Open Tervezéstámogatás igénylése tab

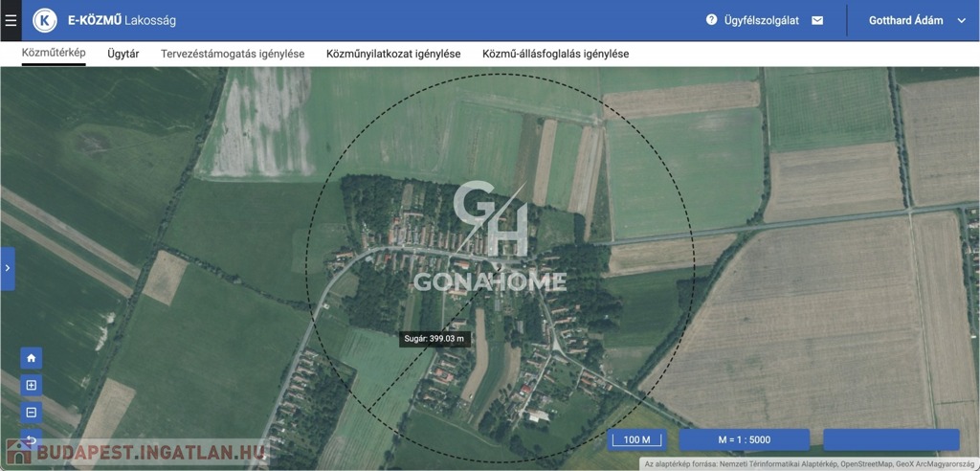pos(233,54)
